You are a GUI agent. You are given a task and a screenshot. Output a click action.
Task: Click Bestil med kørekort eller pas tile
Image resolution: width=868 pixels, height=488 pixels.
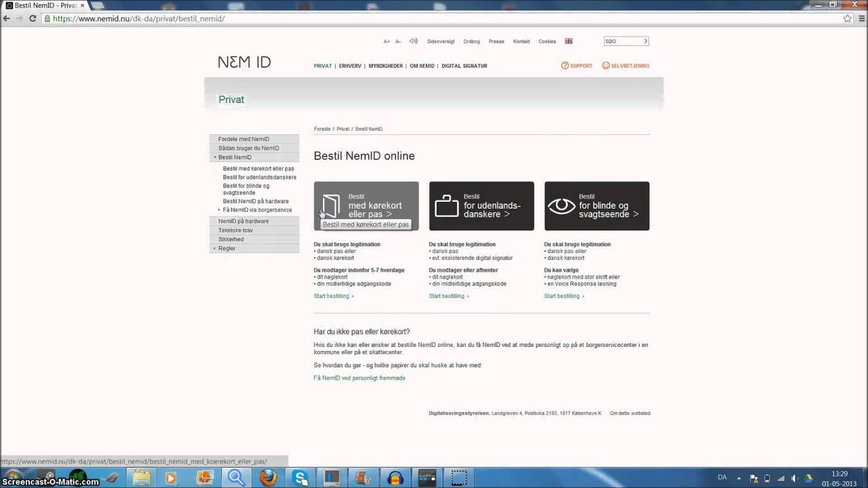click(366, 206)
